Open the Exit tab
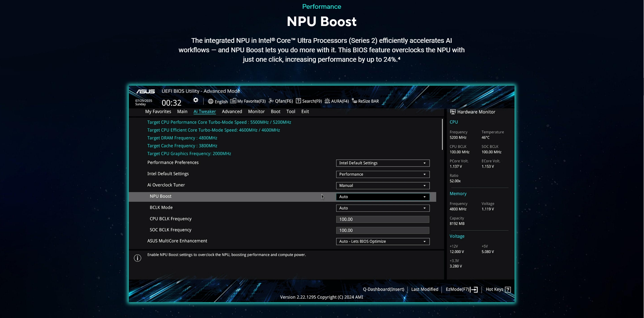This screenshot has width=644, height=318. [x=305, y=112]
